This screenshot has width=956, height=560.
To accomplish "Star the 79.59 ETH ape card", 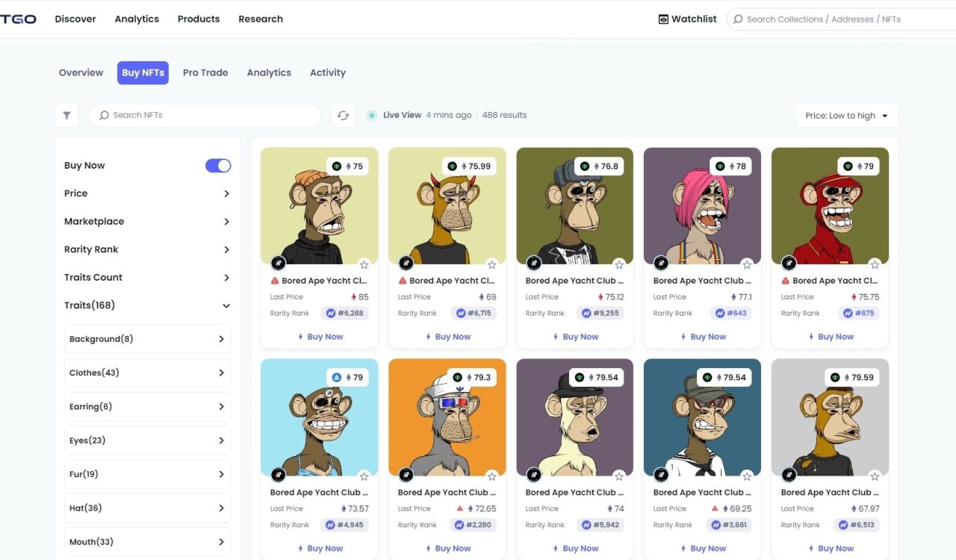I will pos(875,476).
